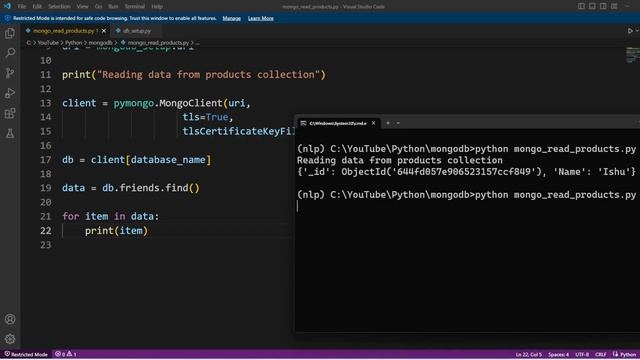This screenshot has height=360, width=640.
Task: Toggle panel layout icon in title bar
Action: click(x=592, y=6)
